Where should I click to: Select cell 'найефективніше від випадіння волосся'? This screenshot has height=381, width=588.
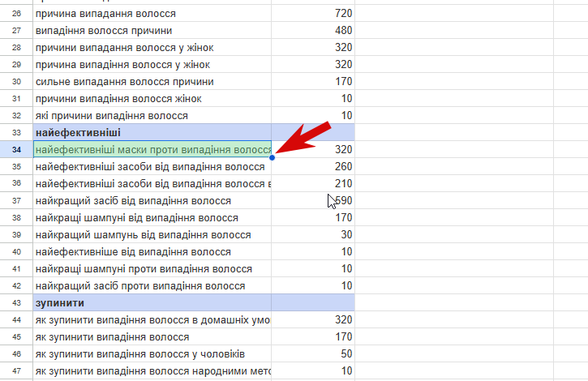(152, 251)
